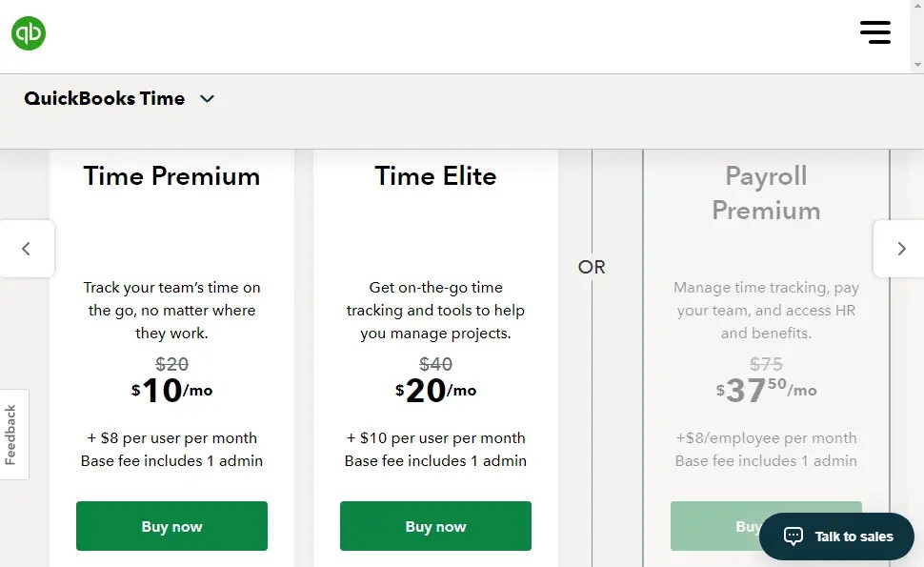Click the page scrollbar track
The height and width of the screenshot is (567, 924).
[x=917, y=36]
